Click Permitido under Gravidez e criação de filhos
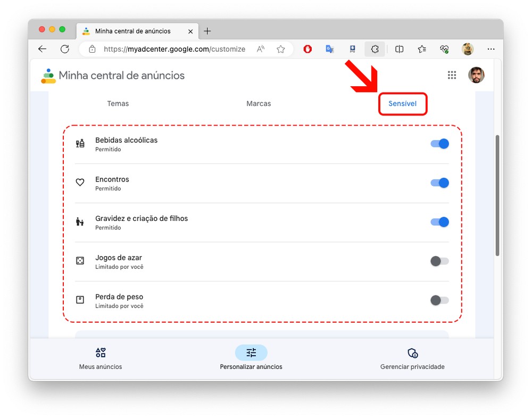The height and width of the screenshot is (419, 532). pos(108,227)
